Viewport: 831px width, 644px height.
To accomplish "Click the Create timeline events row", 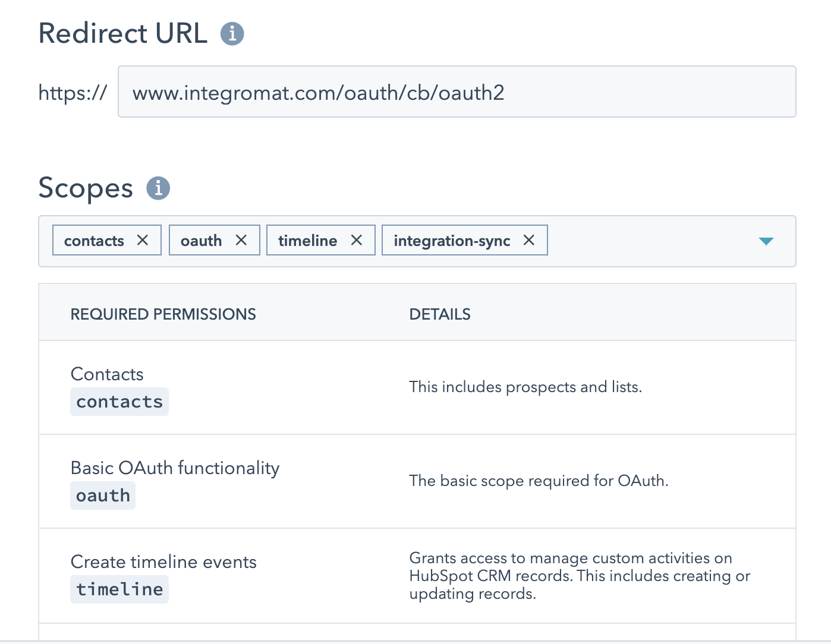I will (416, 575).
